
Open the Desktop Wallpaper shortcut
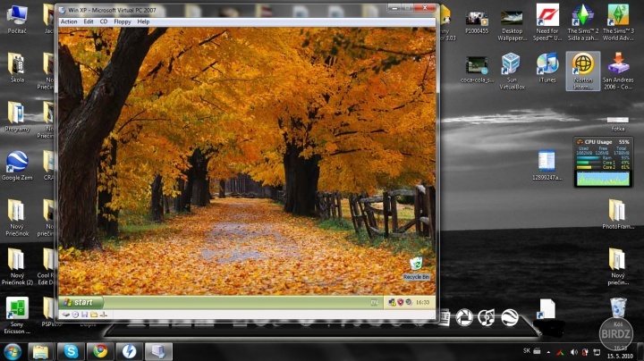[x=513, y=25]
